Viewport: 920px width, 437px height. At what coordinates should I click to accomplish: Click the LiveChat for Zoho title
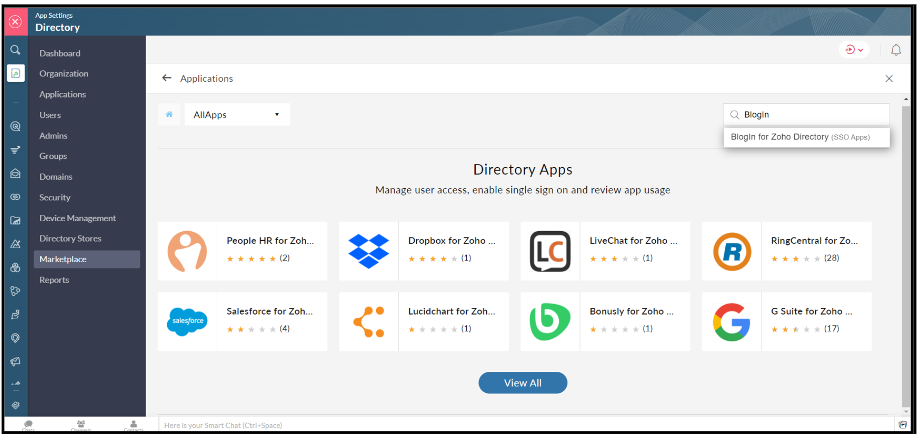click(634, 240)
